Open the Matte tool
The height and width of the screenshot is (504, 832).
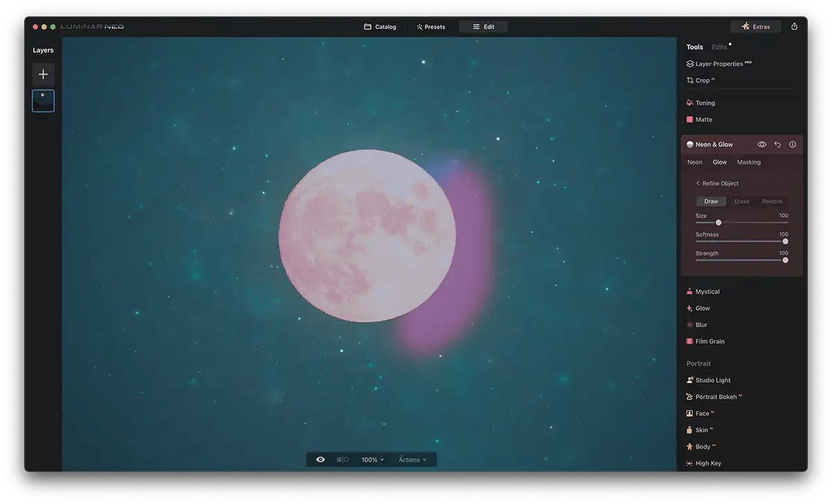pos(699,119)
